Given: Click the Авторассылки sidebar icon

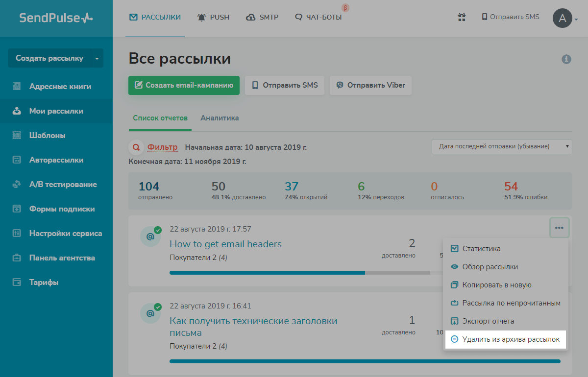Looking at the screenshot, I should (17, 160).
